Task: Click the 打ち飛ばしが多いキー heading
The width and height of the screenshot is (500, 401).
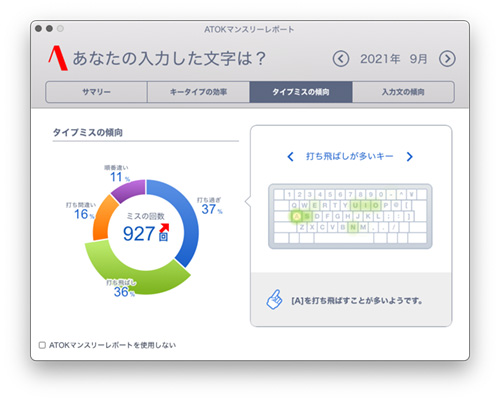Action: [350, 156]
